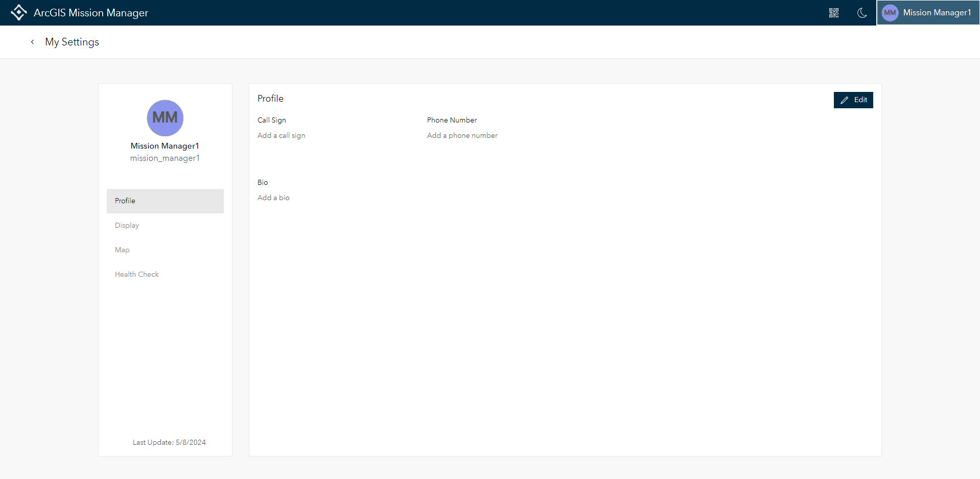The image size is (980, 479).
Task: Click Add a bio
Action: [273, 198]
